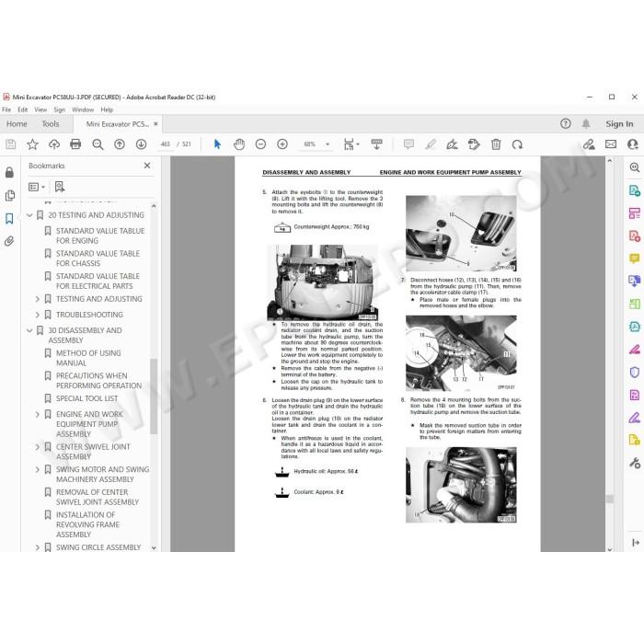Click the sign document pen icon

(453, 144)
